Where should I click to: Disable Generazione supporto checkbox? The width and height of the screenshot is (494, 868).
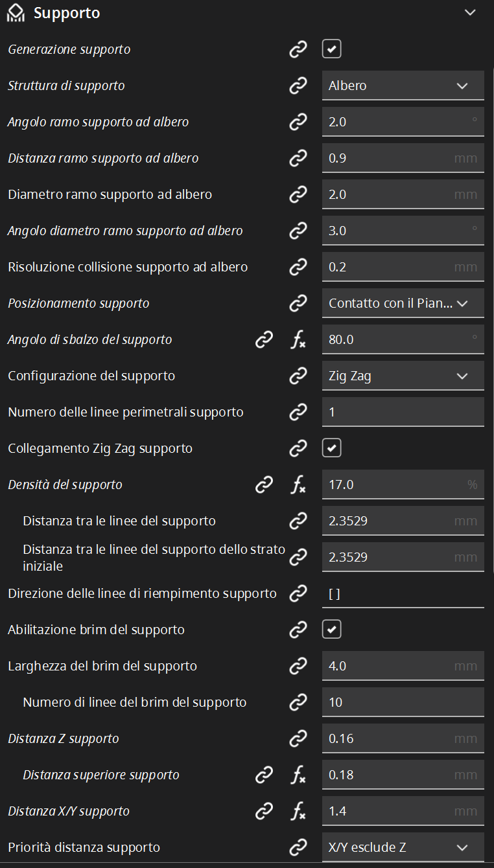[332, 49]
